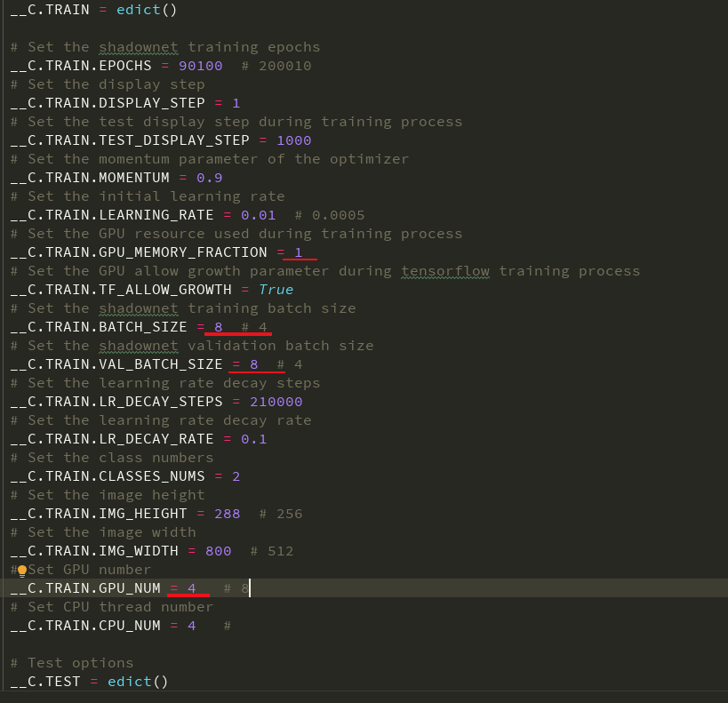Click the red-underlined BATCH_SIZE value 8
This screenshot has height=703, width=728.
pyautogui.click(x=217, y=326)
